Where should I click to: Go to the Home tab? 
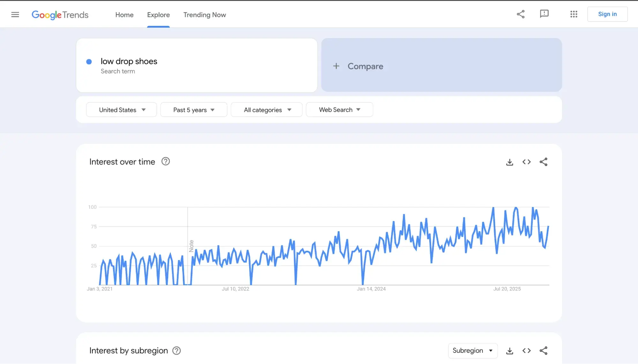pyautogui.click(x=124, y=15)
